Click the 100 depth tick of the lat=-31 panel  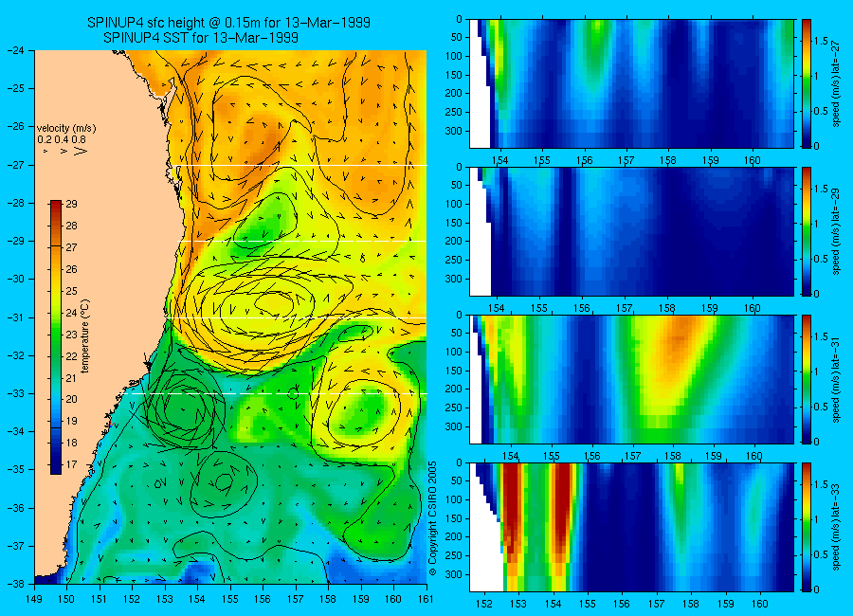click(454, 353)
